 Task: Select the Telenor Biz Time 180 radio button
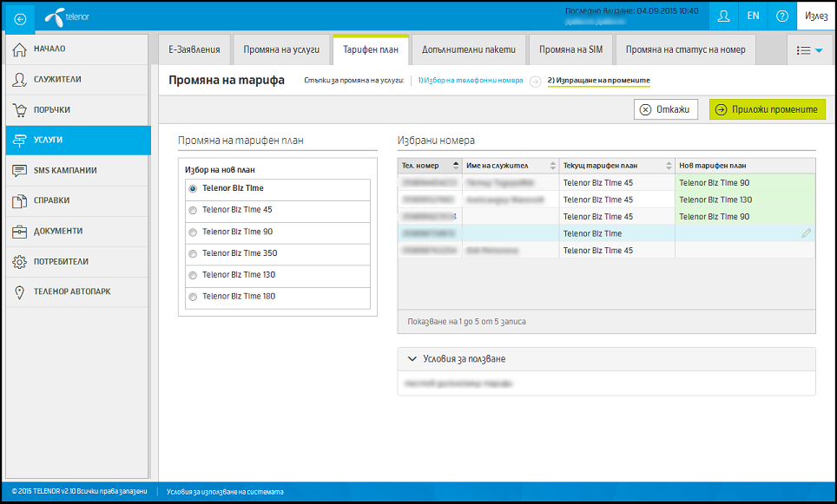click(193, 297)
